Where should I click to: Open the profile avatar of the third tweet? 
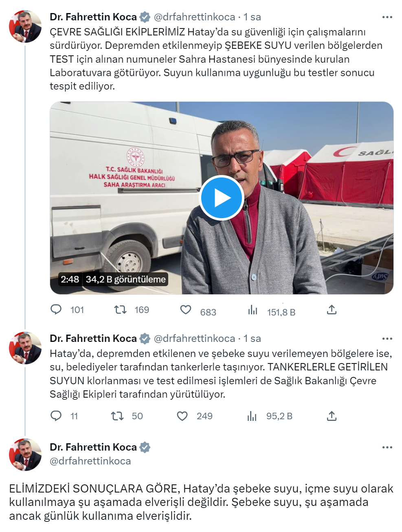25,455
